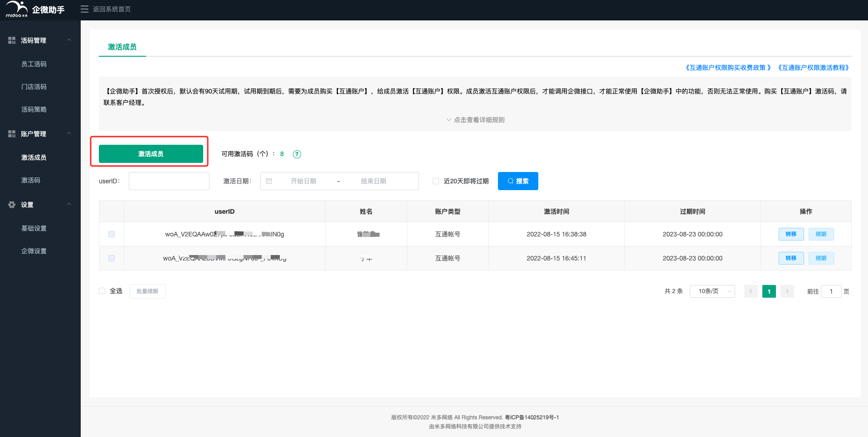Click 续期 for the 16:38:38 row
The width and height of the screenshot is (868, 437).
click(821, 234)
